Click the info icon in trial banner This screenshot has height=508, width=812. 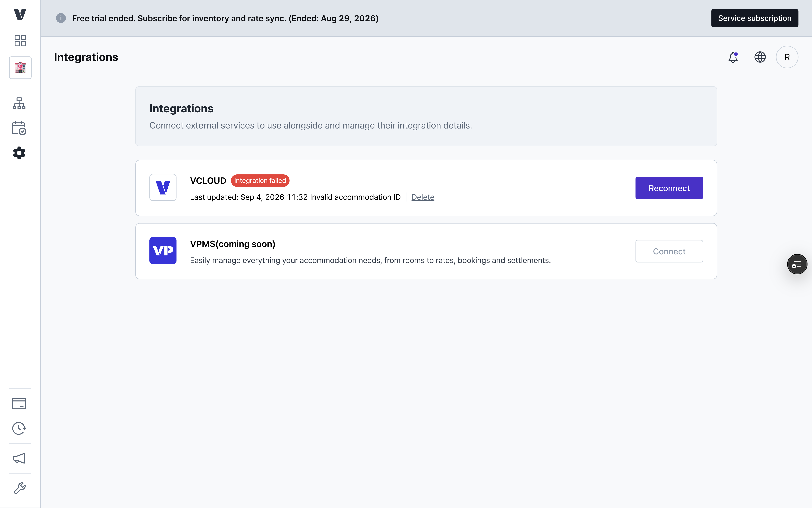61,18
